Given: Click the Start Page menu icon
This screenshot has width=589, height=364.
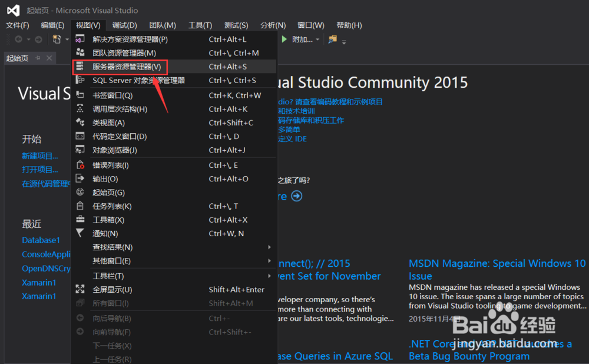Looking at the screenshot, I should (80, 193).
